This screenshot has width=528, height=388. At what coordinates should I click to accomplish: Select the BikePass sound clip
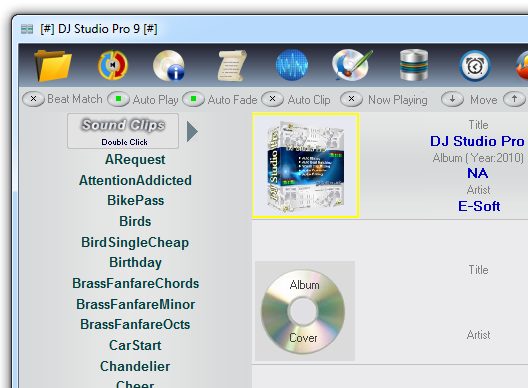(x=135, y=200)
